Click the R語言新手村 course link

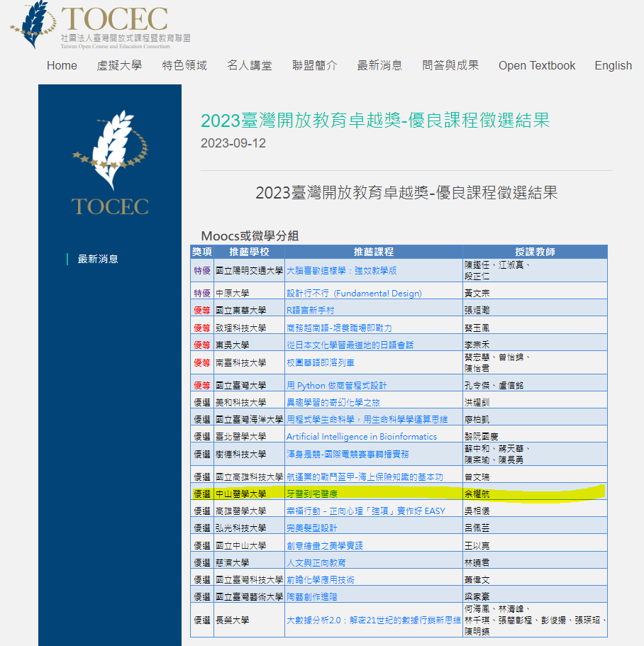point(310,310)
